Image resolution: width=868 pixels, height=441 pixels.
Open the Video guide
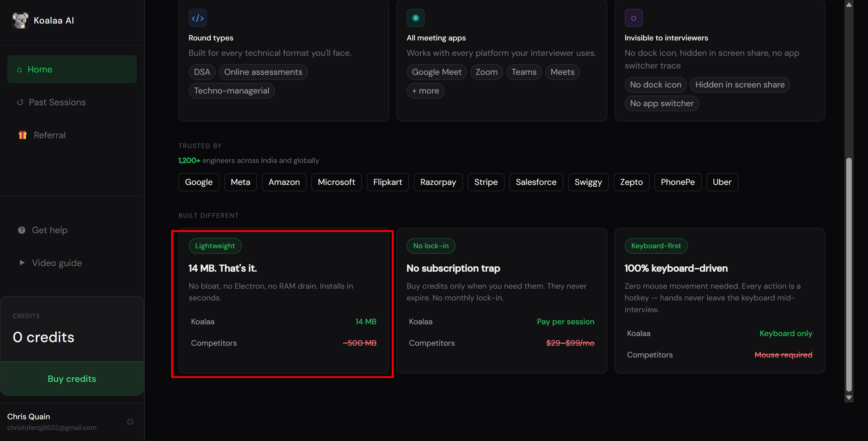[72, 263]
